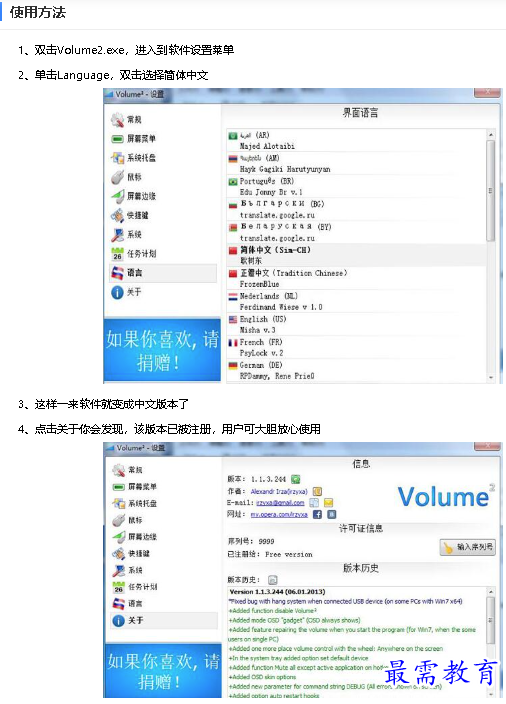
Task: Click the language list scrollbar thumb
Action: [x=491, y=191]
